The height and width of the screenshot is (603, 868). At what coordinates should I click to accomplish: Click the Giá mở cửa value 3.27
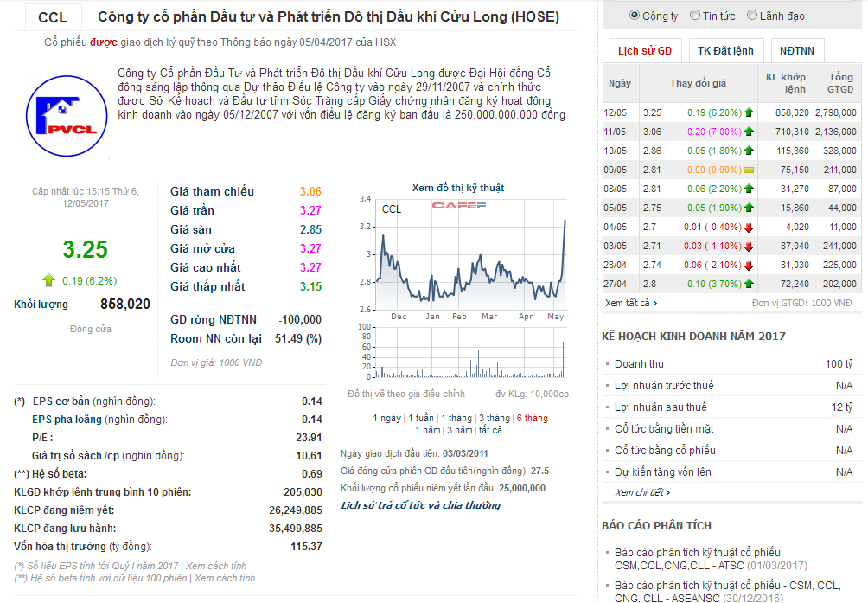[310, 248]
